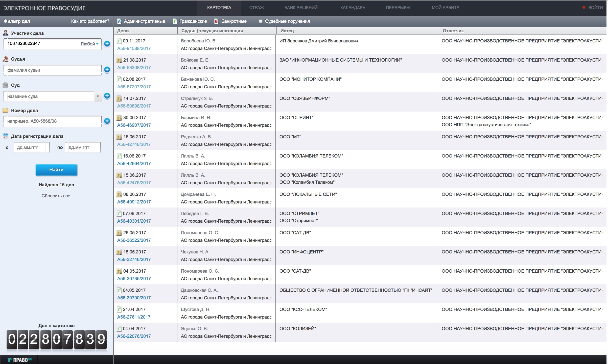Click case icon next to 02.08.2017
Screen dimensions: 608x364
click(119, 79)
